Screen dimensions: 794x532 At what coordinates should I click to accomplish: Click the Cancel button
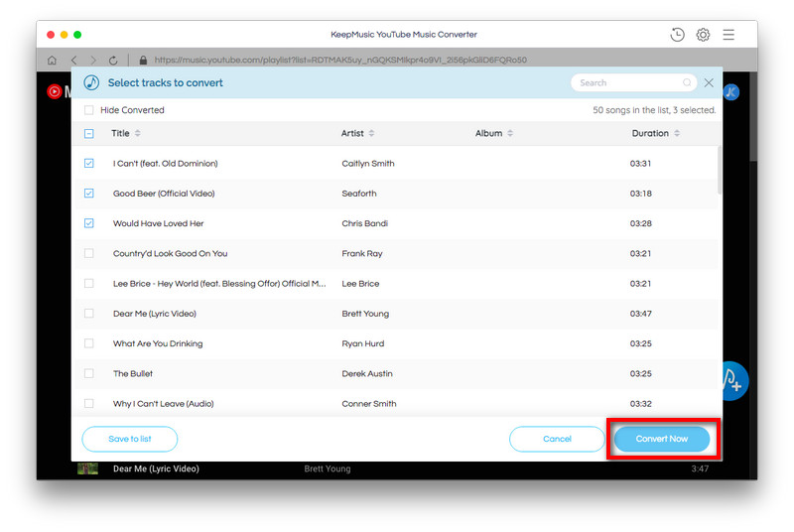click(x=557, y=439)
